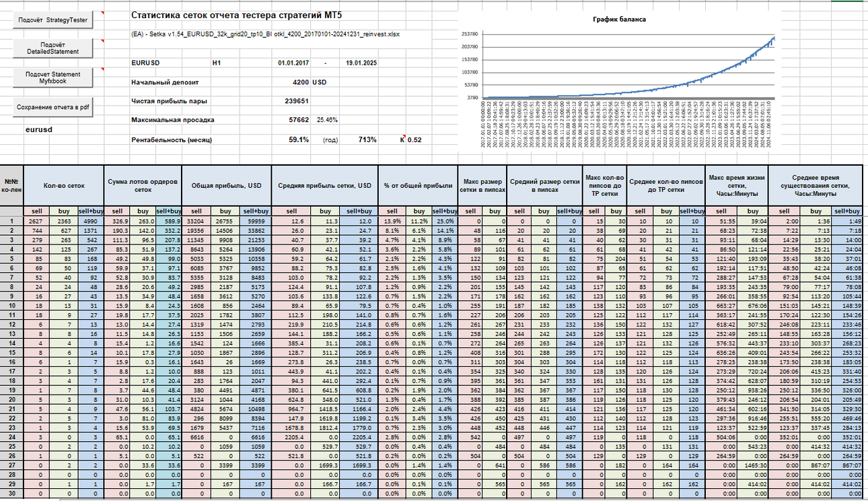Select the % от общей прибыли header
This screenshot has width=868, height=501.
(x=417, y=185)
